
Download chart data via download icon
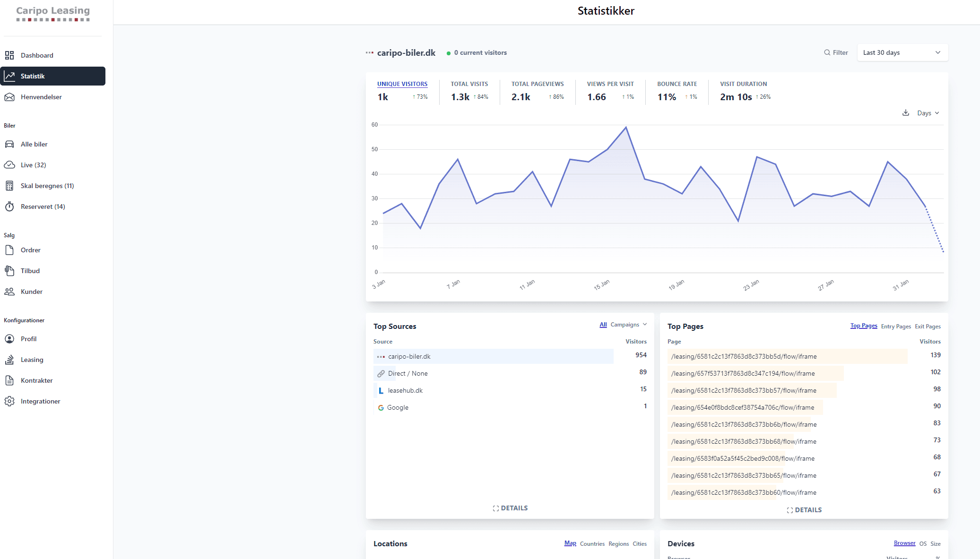coord(905,113)
